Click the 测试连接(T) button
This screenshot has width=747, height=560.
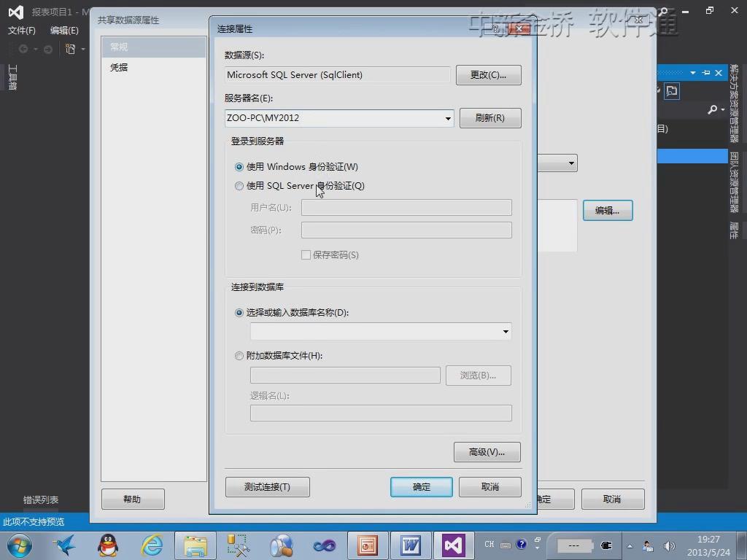point(267,486)
